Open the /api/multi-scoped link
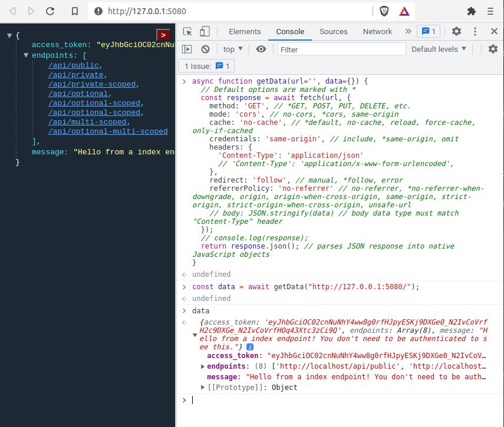 click(87, 122)
